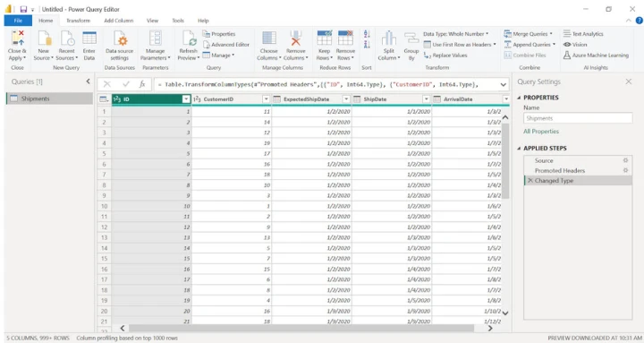Switch to the Tools tab
The image size is (644, 343).
coord(178,21)
